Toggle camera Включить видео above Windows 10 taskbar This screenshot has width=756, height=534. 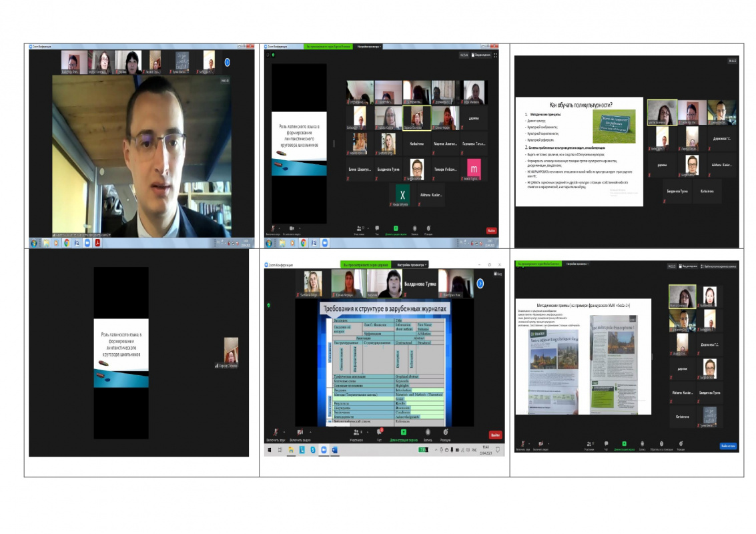(x=300, y=433)
